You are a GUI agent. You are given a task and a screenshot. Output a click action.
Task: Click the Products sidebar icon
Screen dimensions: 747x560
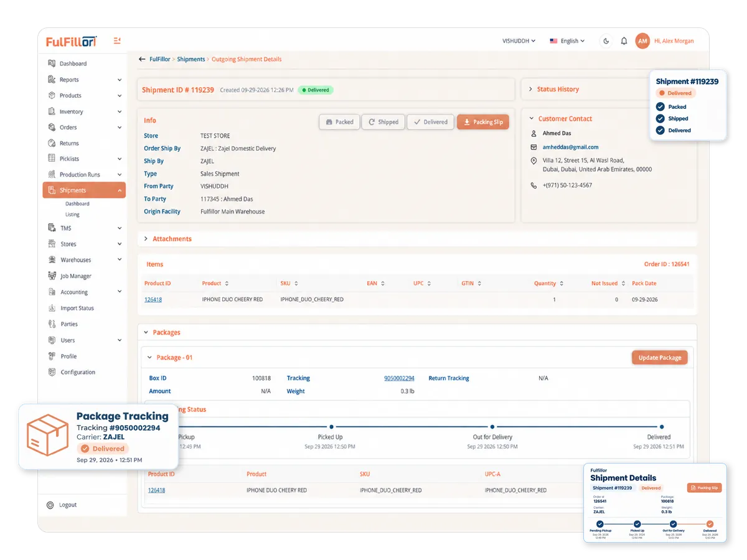pyautogui.click(x=52, y=95)
